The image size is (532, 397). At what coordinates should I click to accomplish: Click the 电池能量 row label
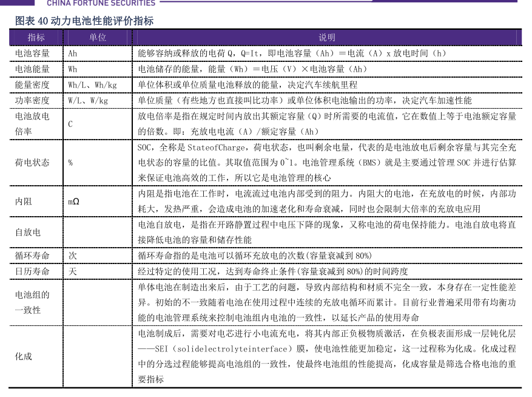pyautogui.click(x=32, y=69)
